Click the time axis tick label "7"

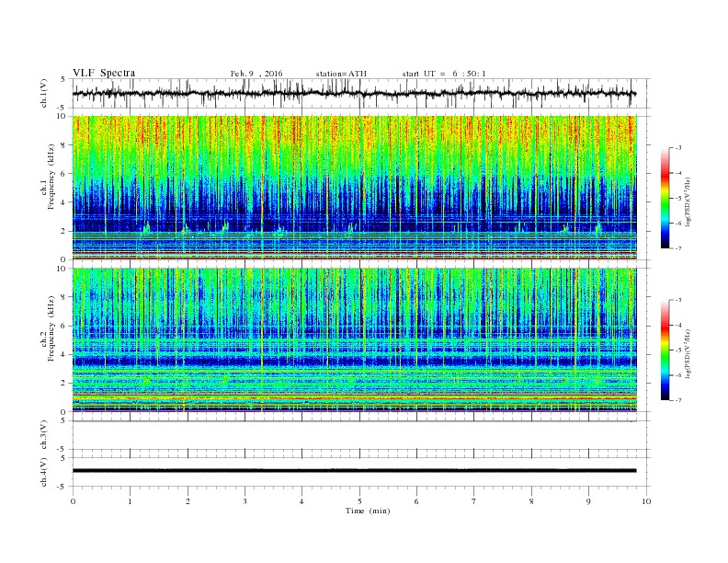point(474,501)
